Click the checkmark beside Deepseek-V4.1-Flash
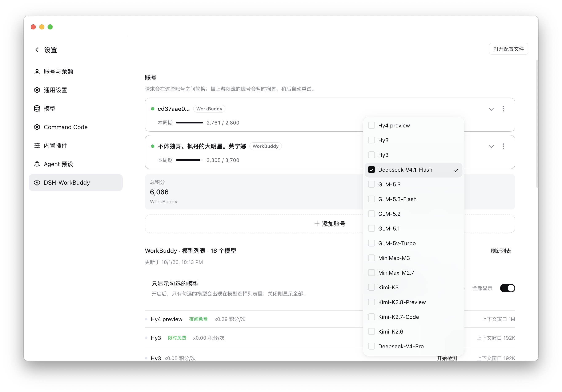The image size is (562, 392). [456, 170]
